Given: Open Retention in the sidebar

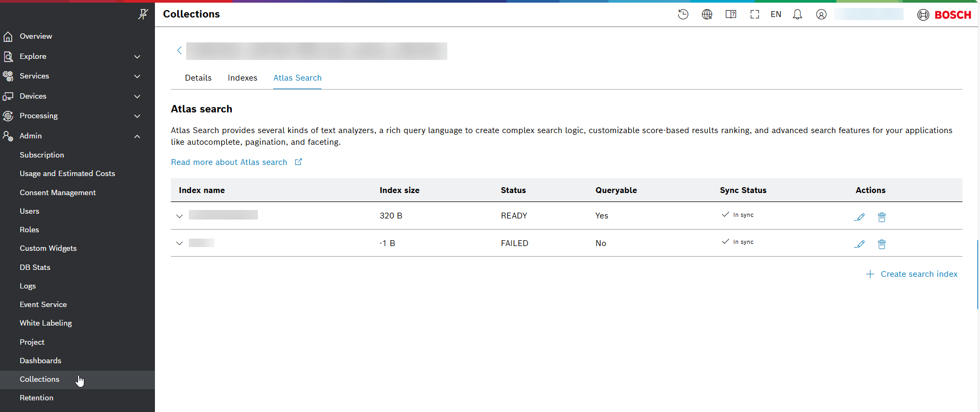Looking at the screenshot, I should click(x=37, y=398).
